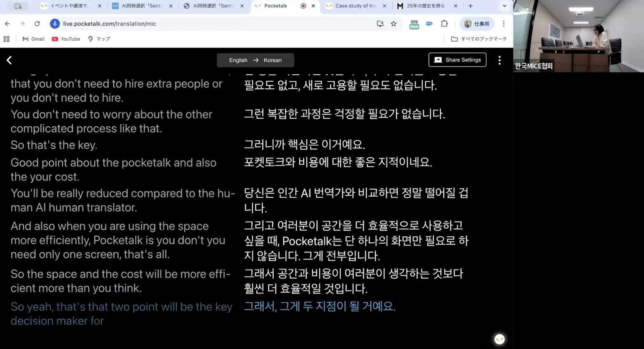
Task: Open the 仕事用 profile menu
Action: coord(477,24)
